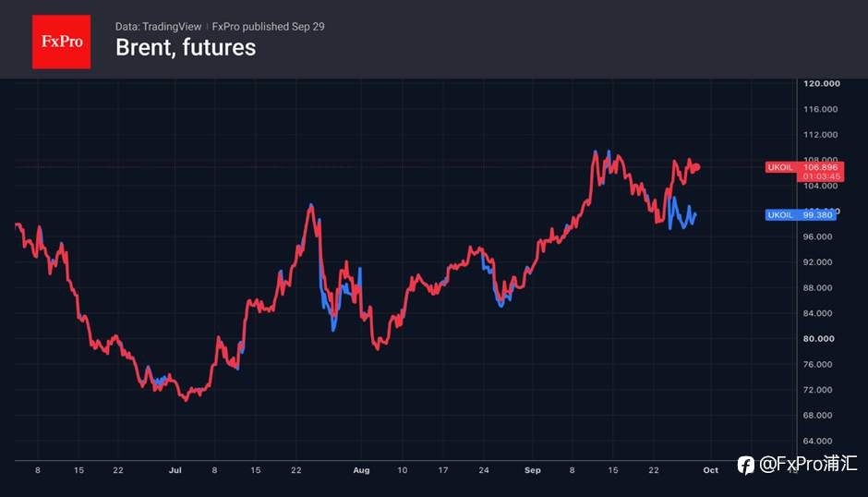Click the 120.000 price axis label
This screenshot has height=497, width=868.
coord(822,83)
